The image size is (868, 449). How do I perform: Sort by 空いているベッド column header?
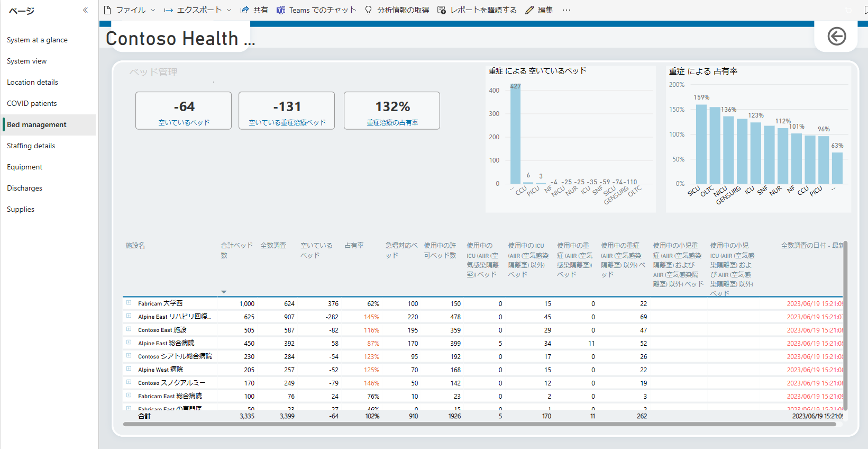point(316,250)
